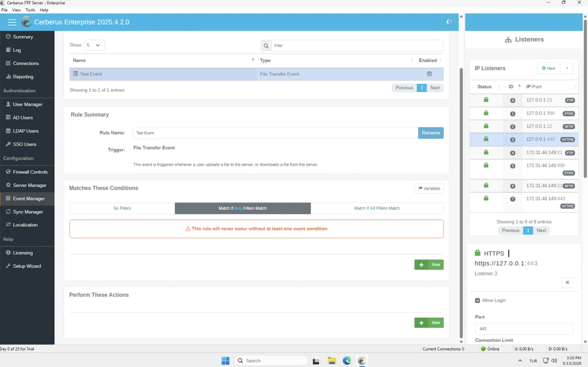This screenshot has width=588, height=367.
Task: Toggle the Allow Login checkbox
Action: 477,301
